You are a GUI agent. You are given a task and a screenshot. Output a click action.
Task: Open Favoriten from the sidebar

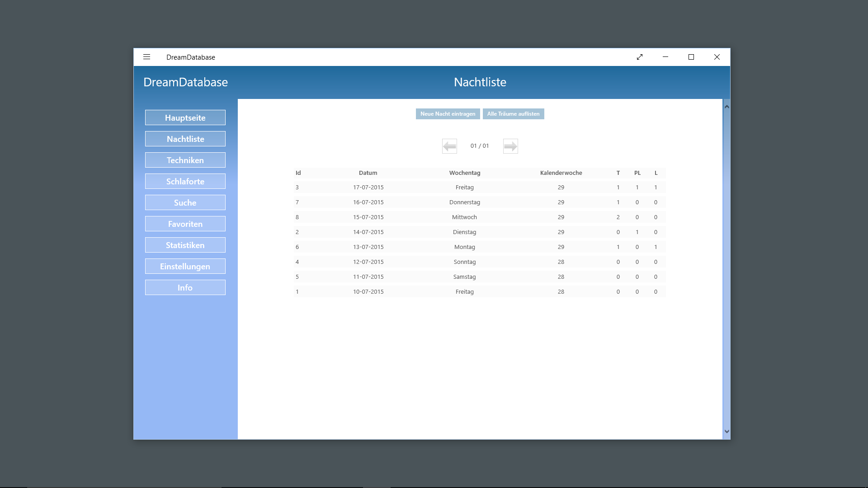pos(185,224)
